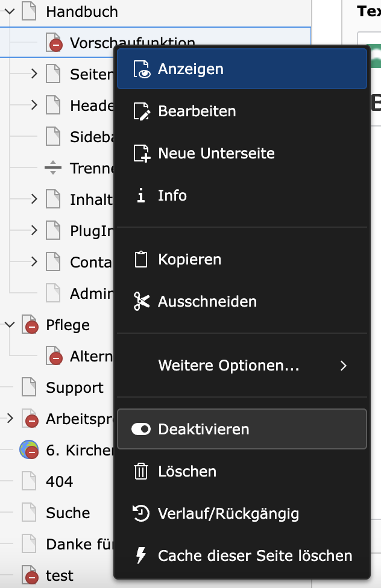This screenshot has width=381, height=588.
Task: Click the Bearbeiten pencil icon
Action: 142,111
